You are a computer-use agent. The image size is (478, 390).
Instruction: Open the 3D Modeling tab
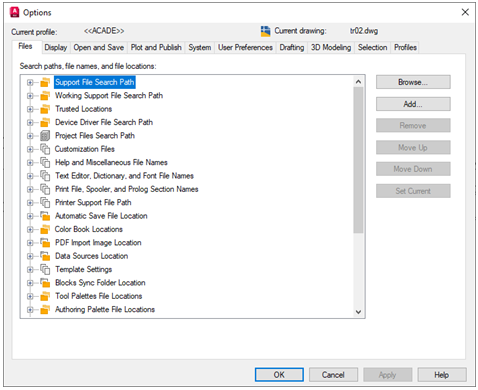(331, 47)
